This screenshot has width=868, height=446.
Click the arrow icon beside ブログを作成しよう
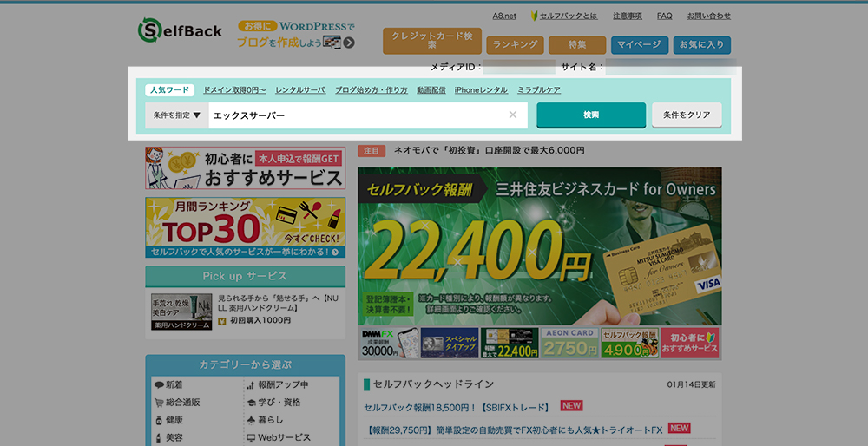349,43
